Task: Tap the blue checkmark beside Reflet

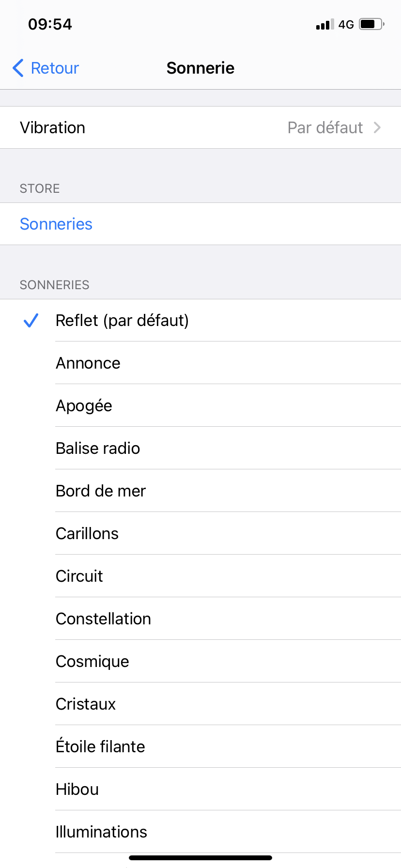Action: click(x=31, y=320)
